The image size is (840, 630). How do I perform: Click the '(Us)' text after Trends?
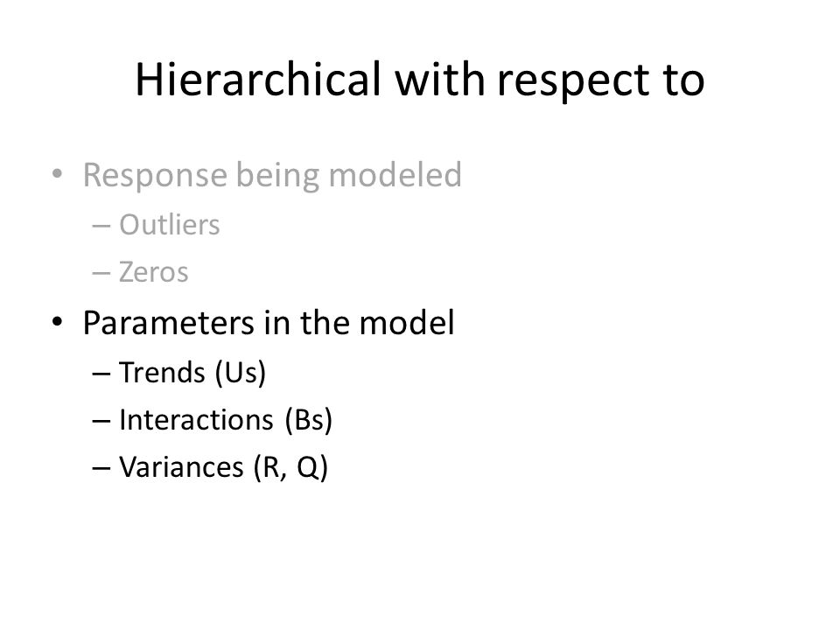tap(241, 373)
